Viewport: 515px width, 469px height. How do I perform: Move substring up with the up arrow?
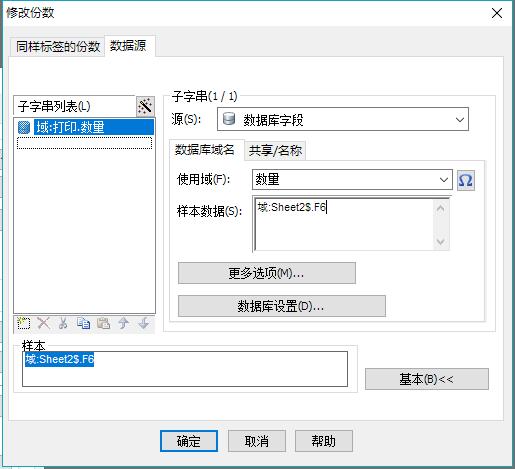click(x=124, y=323)
